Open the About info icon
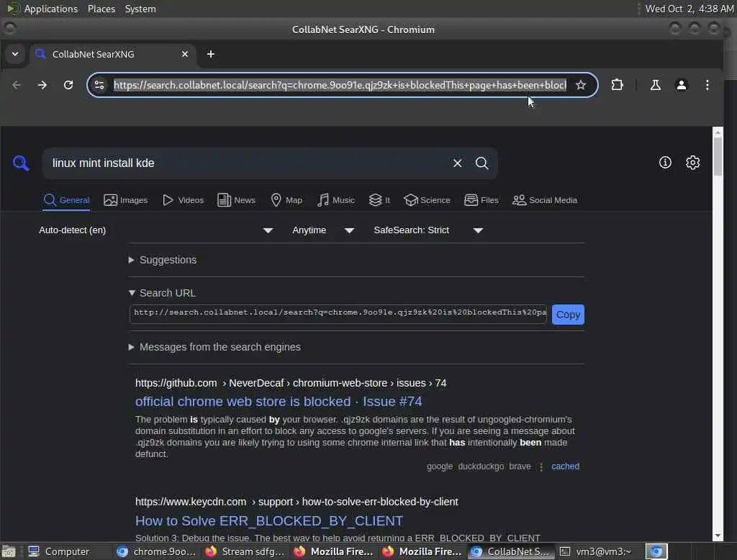The width and height of the screenshot is (737, 560). pyautogui.click(x=665, y=163)
